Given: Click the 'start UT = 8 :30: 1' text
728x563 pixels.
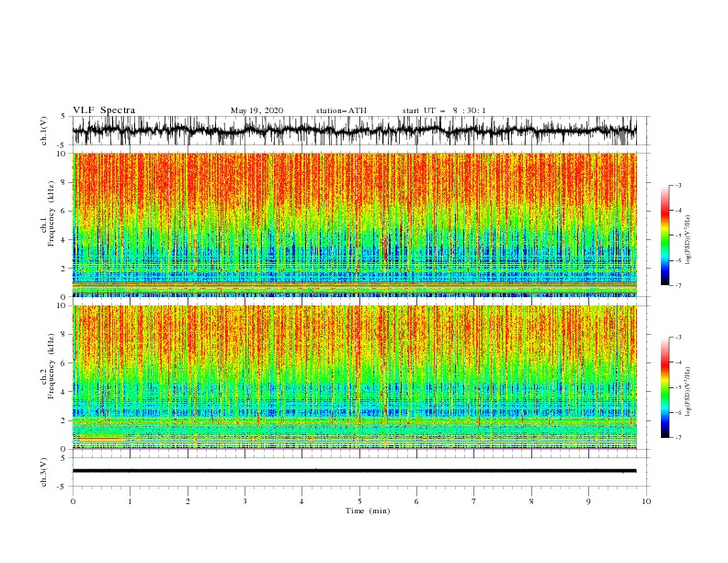Looking at the screenshot, I should coord(444,110).
